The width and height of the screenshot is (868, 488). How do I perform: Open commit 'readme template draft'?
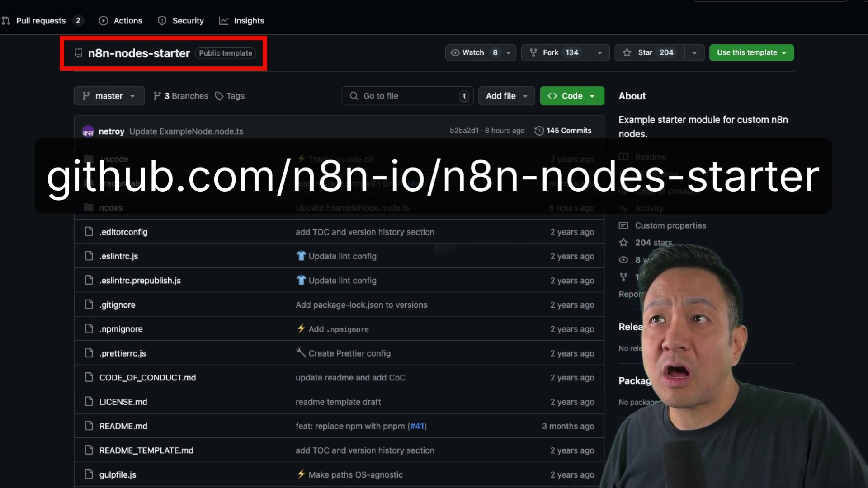click(x=338, y=402)
